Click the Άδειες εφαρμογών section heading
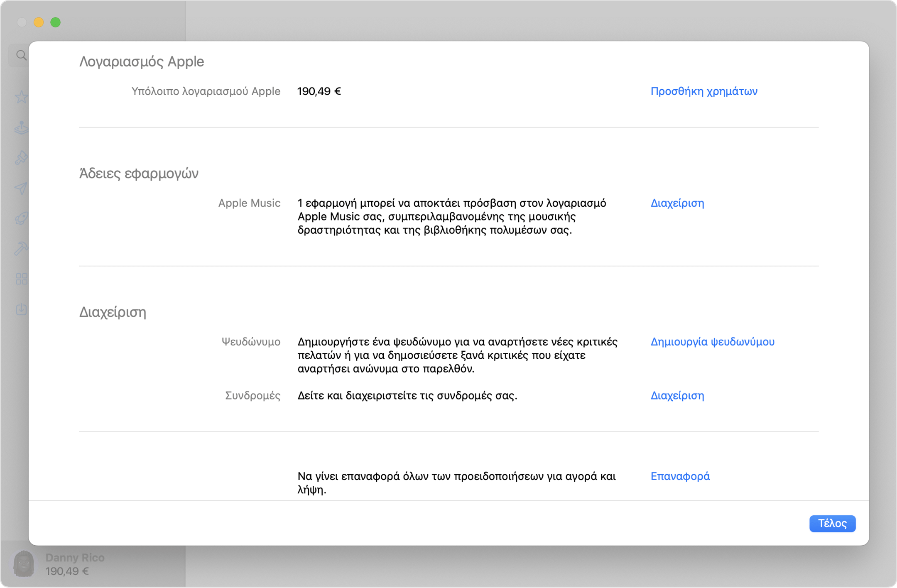Viewport: 897px width, 588px height. click(x=139, y=174)
